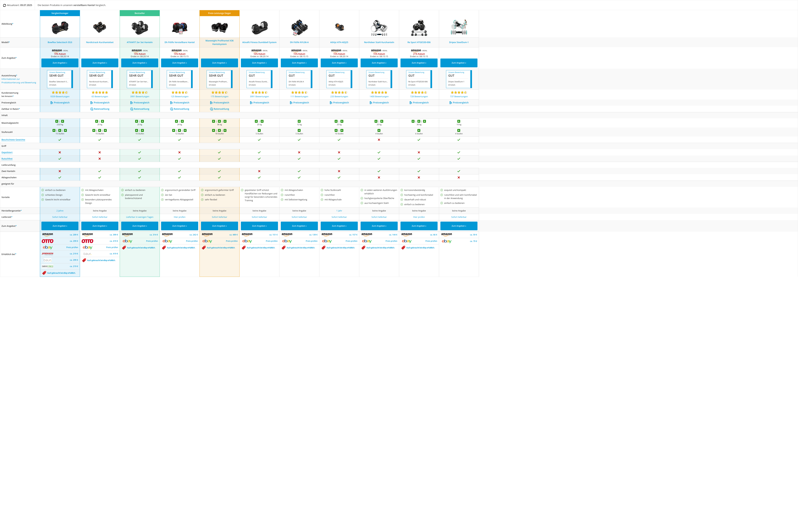Open Preisvergleich for the Dripex column

tap(459, 102)
